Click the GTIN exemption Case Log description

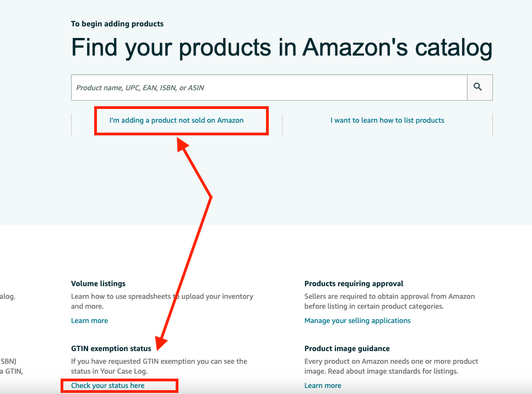(x=159, y=366)
